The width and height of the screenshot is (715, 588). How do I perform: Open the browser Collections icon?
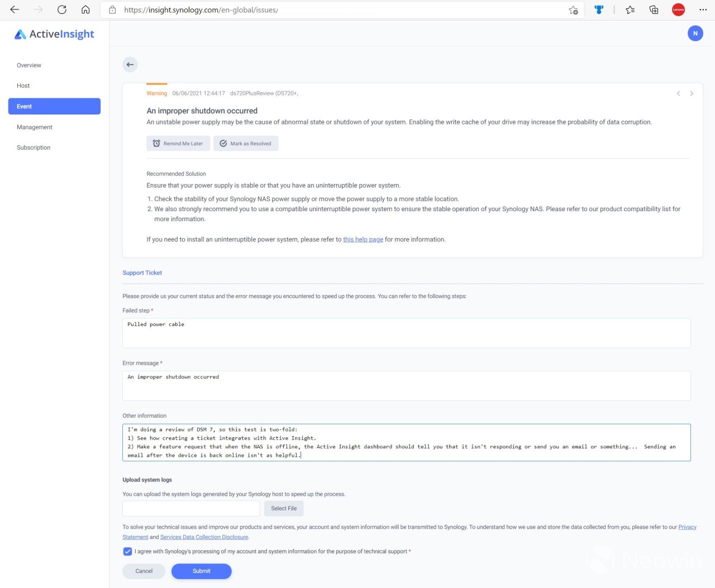654,9
